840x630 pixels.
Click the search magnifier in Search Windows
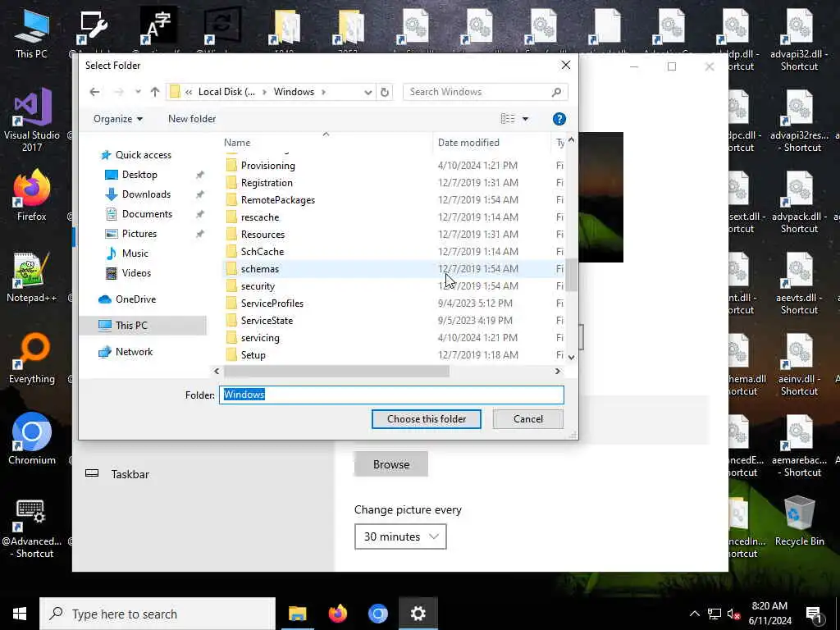click(x=557, y=92)
